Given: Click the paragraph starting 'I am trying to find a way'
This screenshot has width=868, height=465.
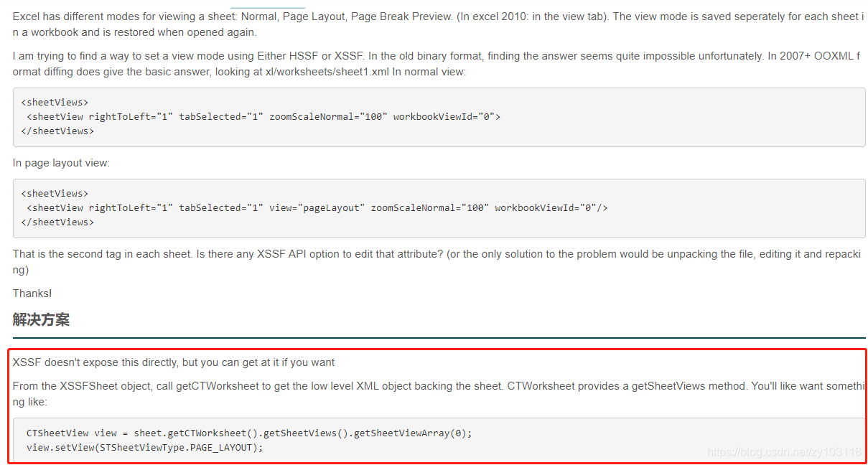Looking at the screenshot, I should click(x=437, y=63).
